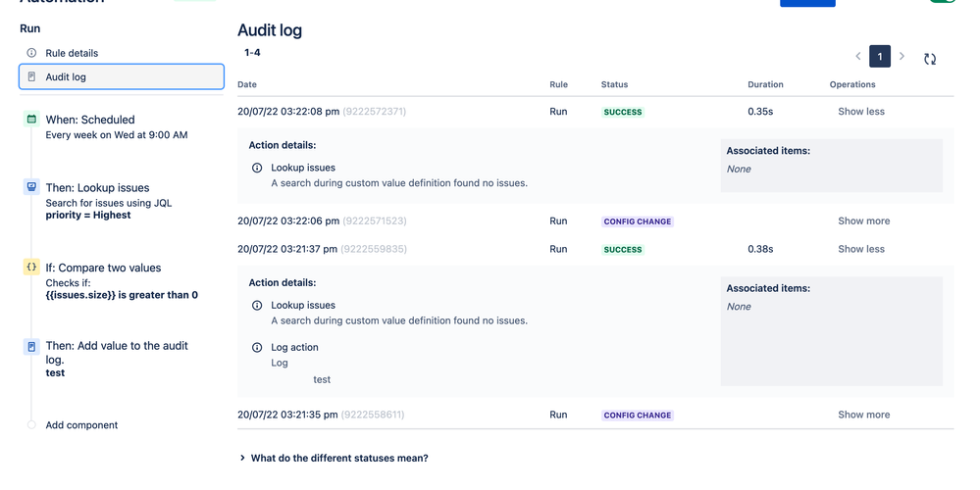Click the Audit log document icon
Viewport: 980px width, 490px height.
(31, 76)
